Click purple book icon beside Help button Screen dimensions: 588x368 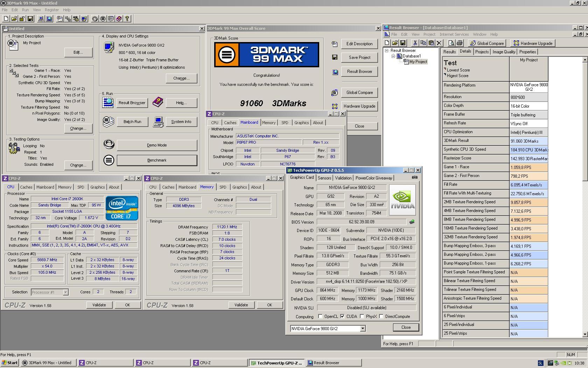pyautogui.click(x=158, y=102)
